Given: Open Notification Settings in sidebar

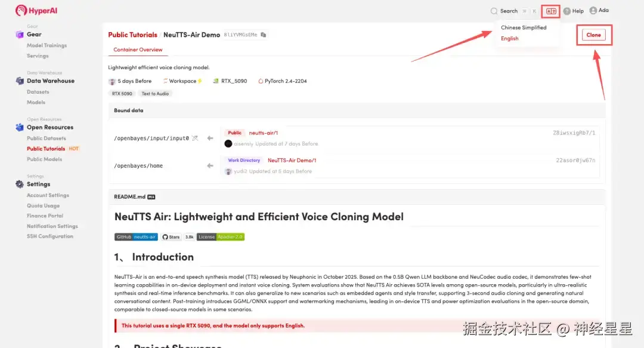Looking at the screenshot, I should [x=52, y=226].
